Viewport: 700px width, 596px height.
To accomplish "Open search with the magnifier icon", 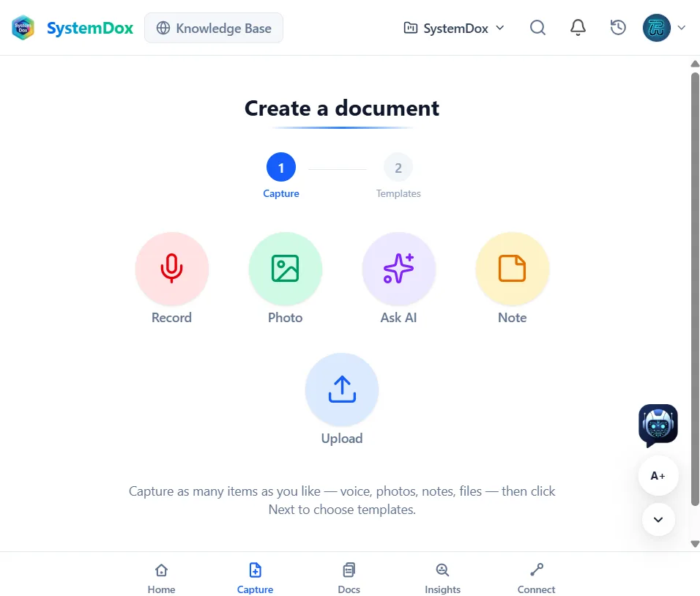I will point(537,28).
